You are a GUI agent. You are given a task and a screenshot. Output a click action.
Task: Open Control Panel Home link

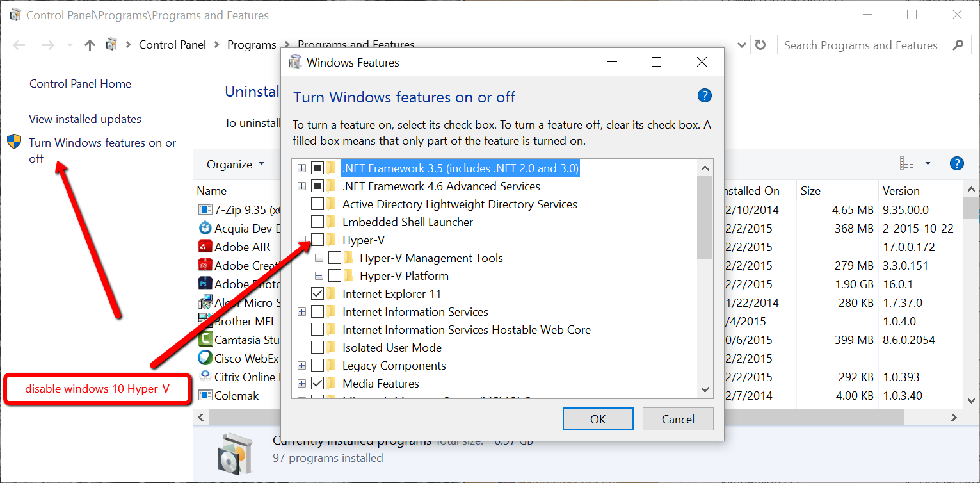point(80,84)
